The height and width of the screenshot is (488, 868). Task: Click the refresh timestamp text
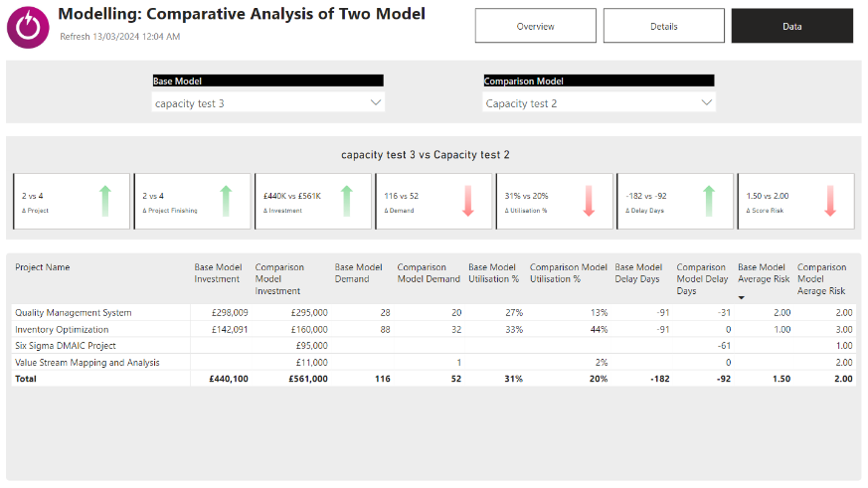(x=119, y=37)
